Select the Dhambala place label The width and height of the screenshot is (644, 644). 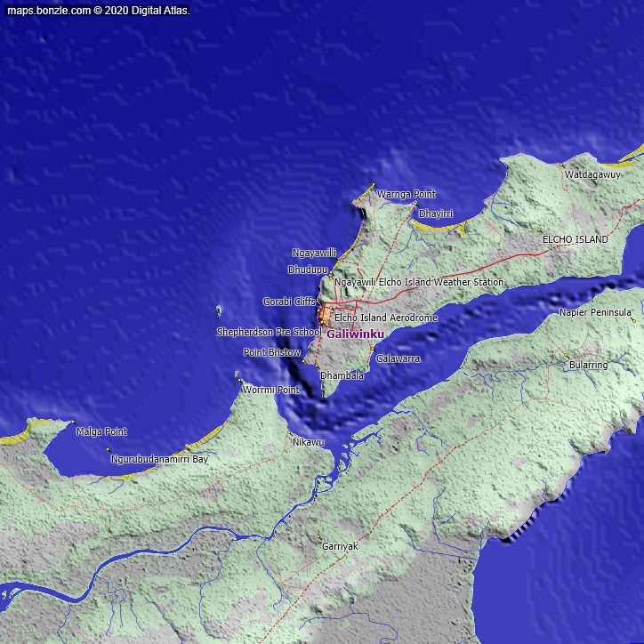pyautogui.click(x=342, y=375)
